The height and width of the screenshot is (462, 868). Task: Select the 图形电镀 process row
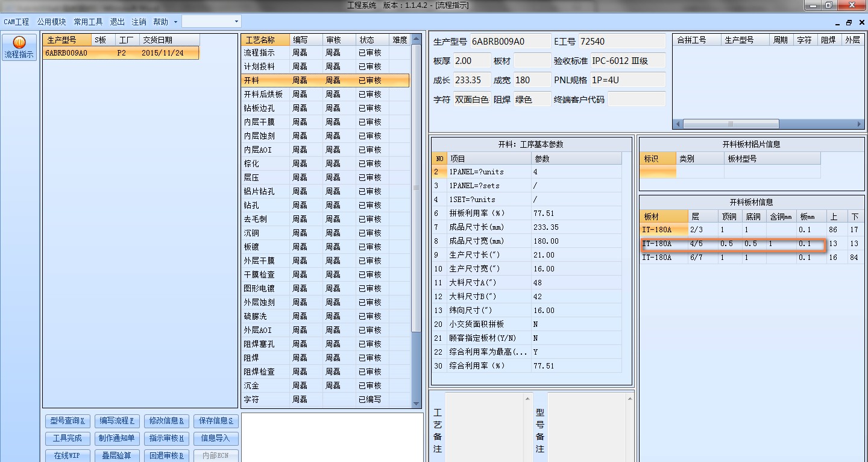pyautogui.click(x=325, y=288)
